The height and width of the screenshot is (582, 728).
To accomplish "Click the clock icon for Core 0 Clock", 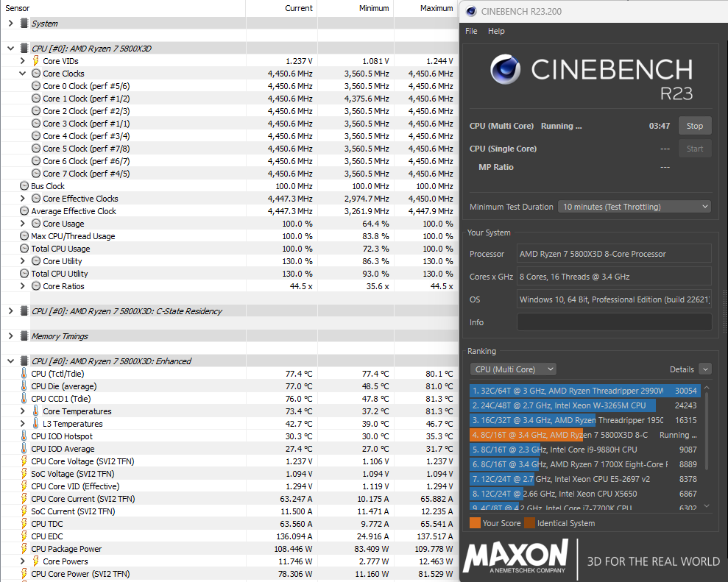I will [36, 86].
